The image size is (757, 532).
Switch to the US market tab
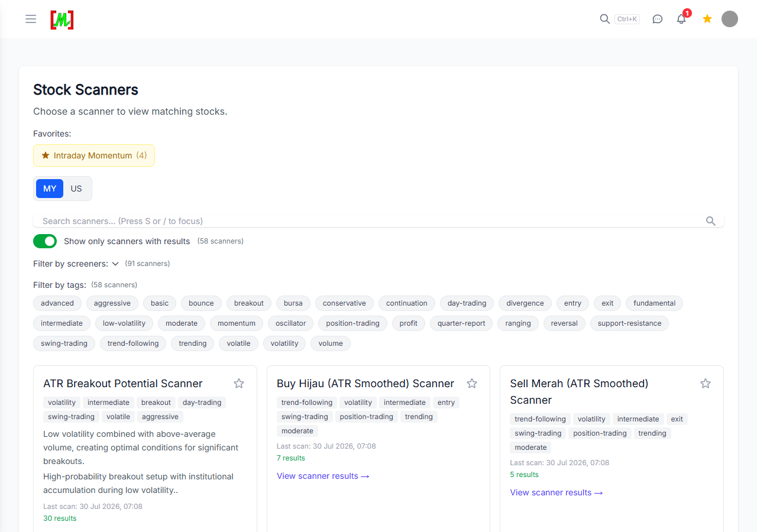tap(76, 189)
